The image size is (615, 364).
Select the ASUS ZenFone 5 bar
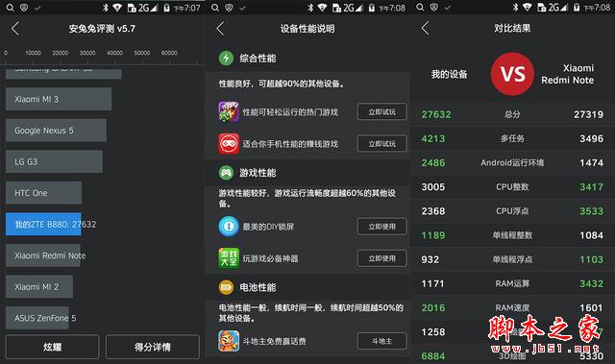[x=37, y=318]
